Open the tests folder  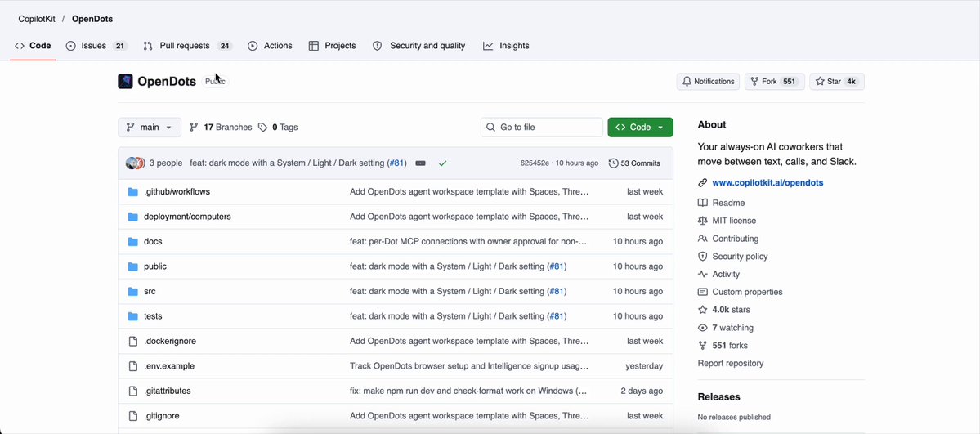click(153, 316)
